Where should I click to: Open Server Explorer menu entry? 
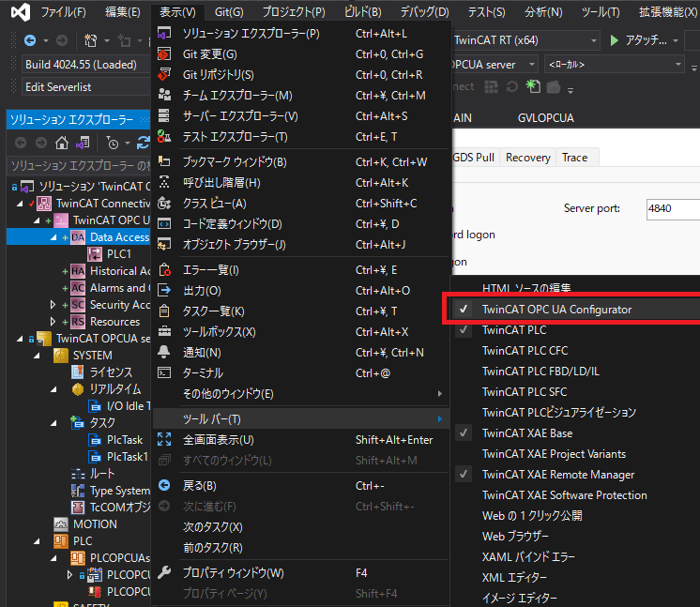click(300, 116)
